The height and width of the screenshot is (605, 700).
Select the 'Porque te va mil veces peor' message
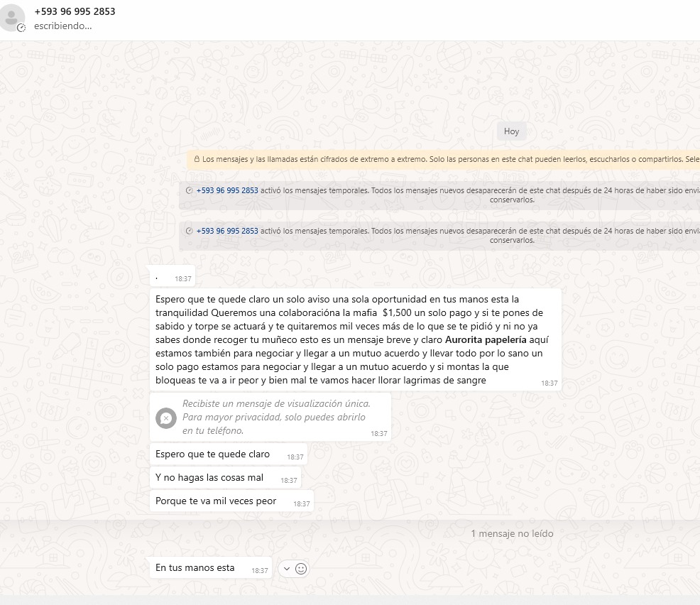click(231, 501)
